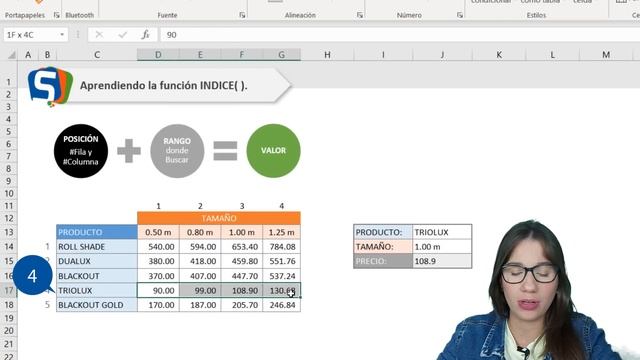This screenshot has height=360, width=640.
Task: Click the cell with value 418.00
Action: [x=200, y=261]
